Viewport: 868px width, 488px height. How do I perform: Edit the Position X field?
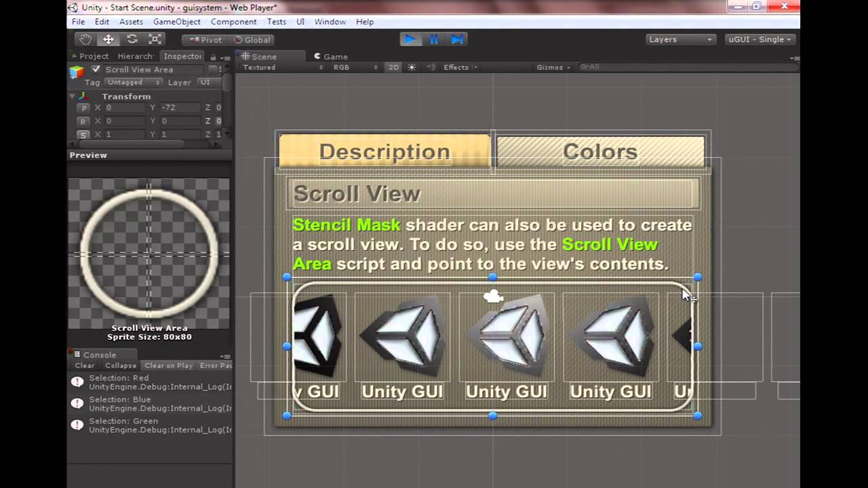click(125, 108)
